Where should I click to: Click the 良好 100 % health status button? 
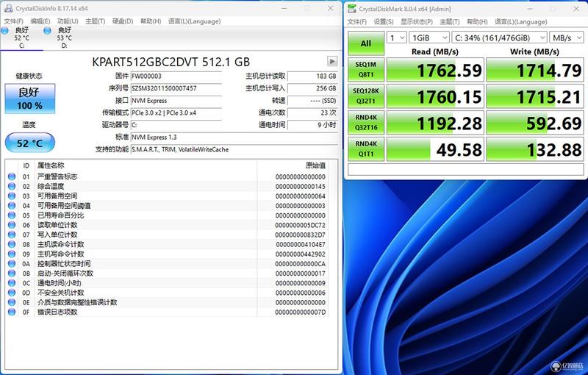pos(29,99)
